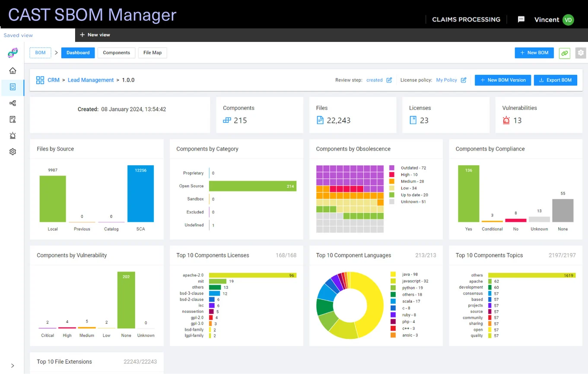Open the audit report icon in the left sidebar
The height and width of the screenshot is (374, 588).
click(12, 119)
